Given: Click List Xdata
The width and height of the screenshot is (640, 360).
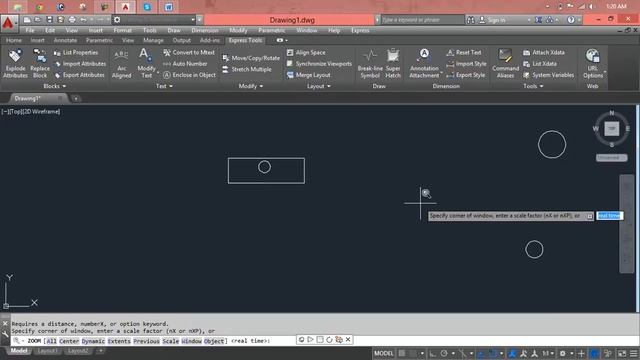Looking at the screenshot, I should coord(540,64).
